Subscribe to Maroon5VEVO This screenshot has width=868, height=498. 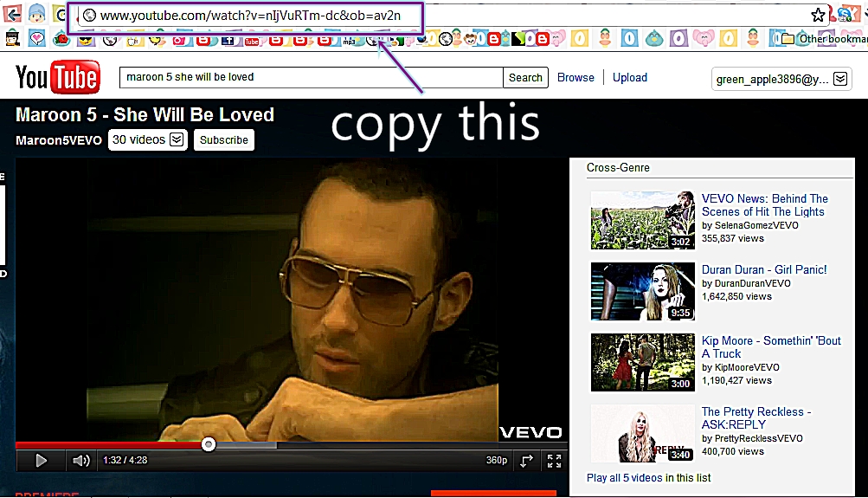tap(223, 140)
